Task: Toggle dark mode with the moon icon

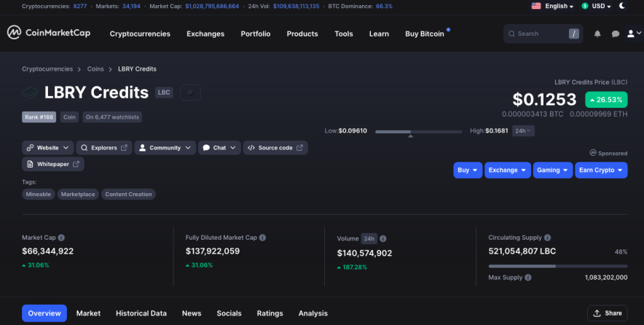Action: [x=622, y=6]
